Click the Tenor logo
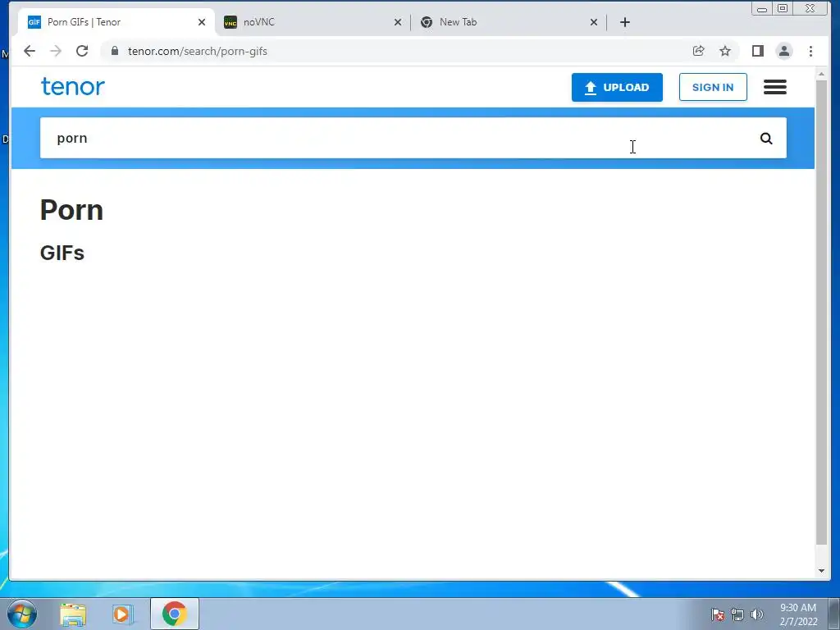This screenshot has height=630, width=840. point(73,87)
